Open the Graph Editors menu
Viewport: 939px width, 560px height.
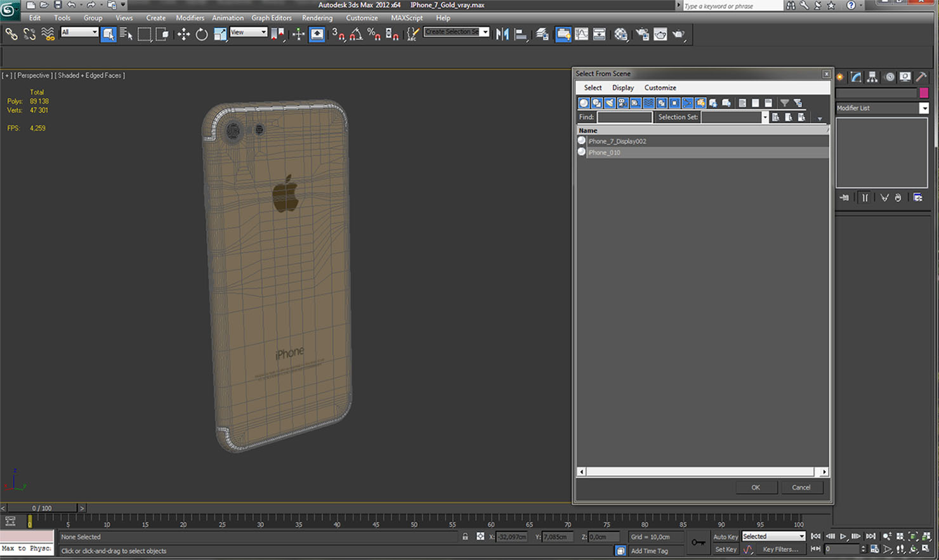[272, 18]
